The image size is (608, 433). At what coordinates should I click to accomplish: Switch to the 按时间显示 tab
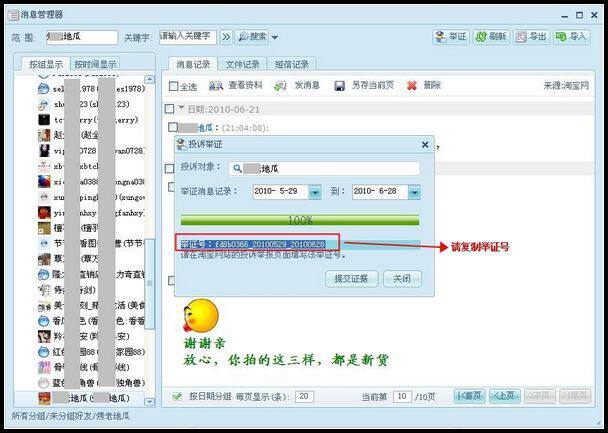(x=95, y=64)
